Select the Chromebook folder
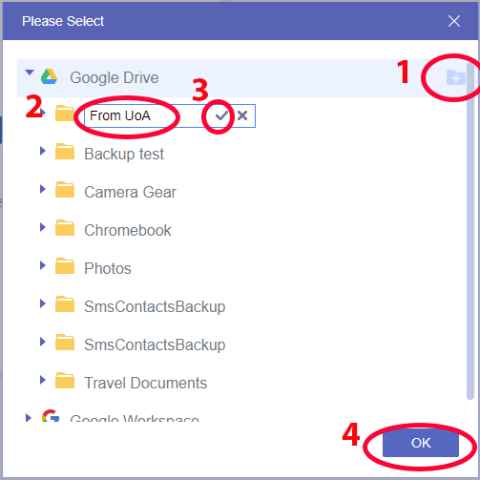 coord(128,230)
